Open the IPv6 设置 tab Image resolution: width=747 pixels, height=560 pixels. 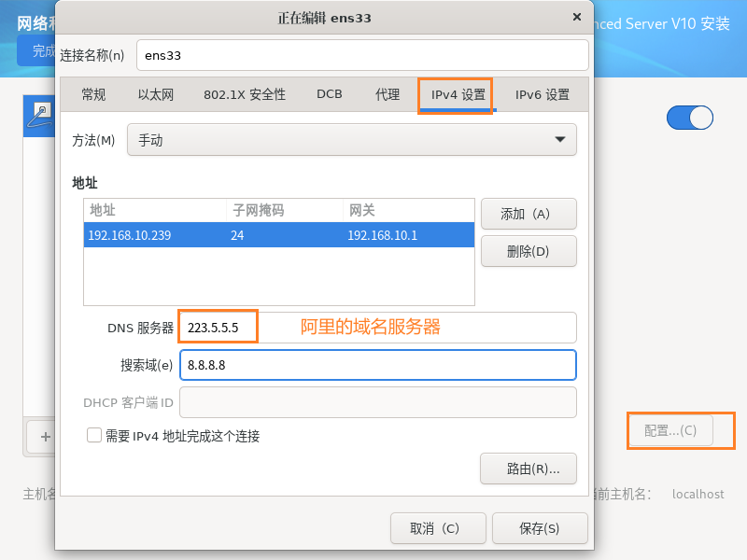point(542,94)
